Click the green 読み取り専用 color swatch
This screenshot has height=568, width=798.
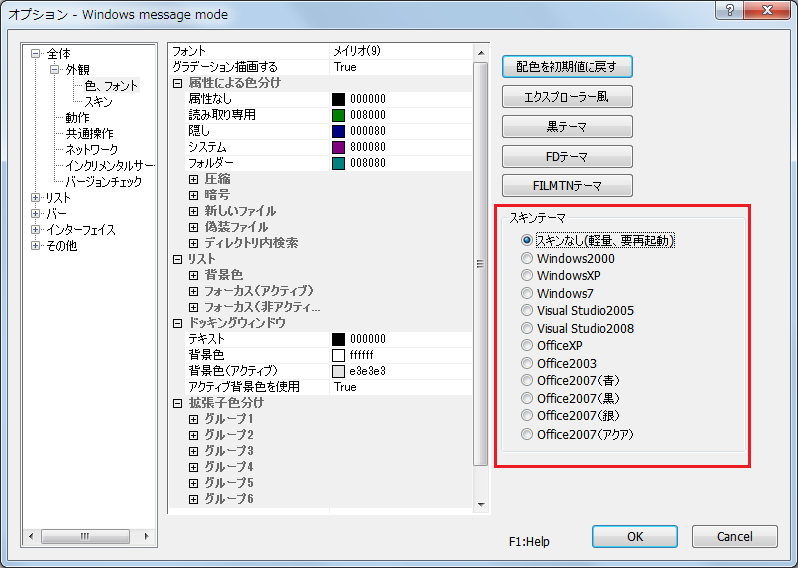click(338, 115)
